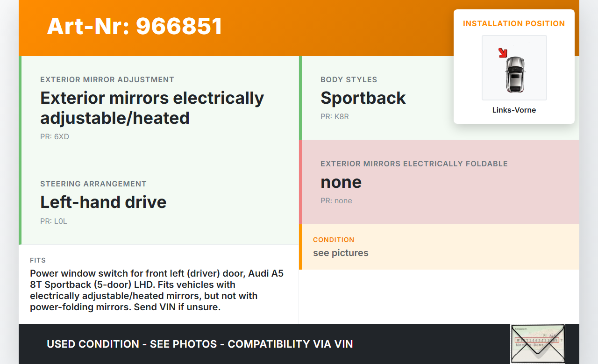Click the PR: 6XD code
The width and height of the screenshot is (598, 364).
[x=55, y=137]
